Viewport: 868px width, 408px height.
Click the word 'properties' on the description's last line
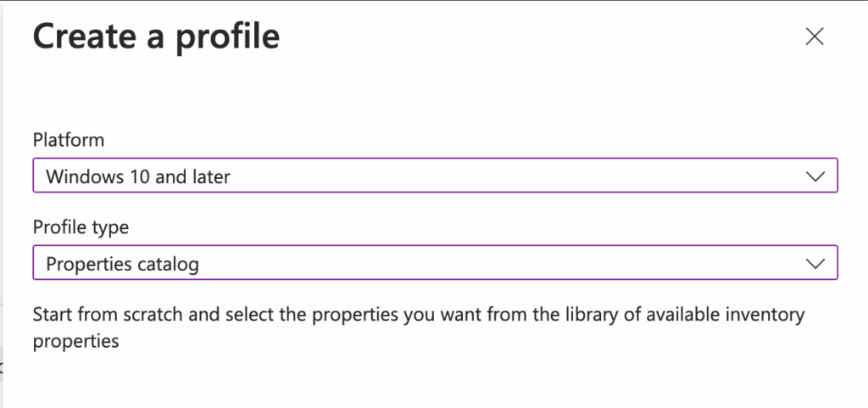pos(75,341)
